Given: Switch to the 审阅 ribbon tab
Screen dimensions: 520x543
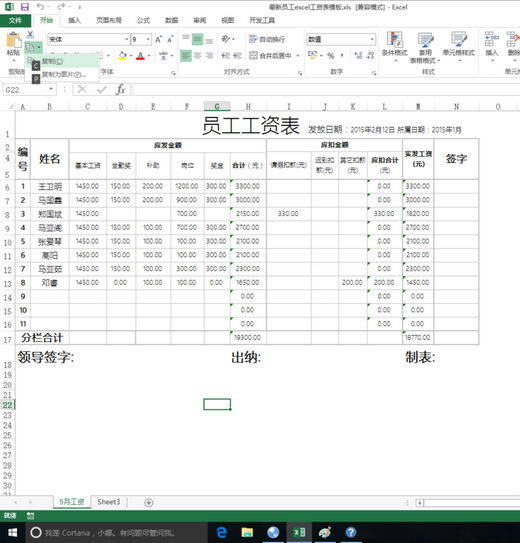Looking at the screenshot, I should pos(199,20).
